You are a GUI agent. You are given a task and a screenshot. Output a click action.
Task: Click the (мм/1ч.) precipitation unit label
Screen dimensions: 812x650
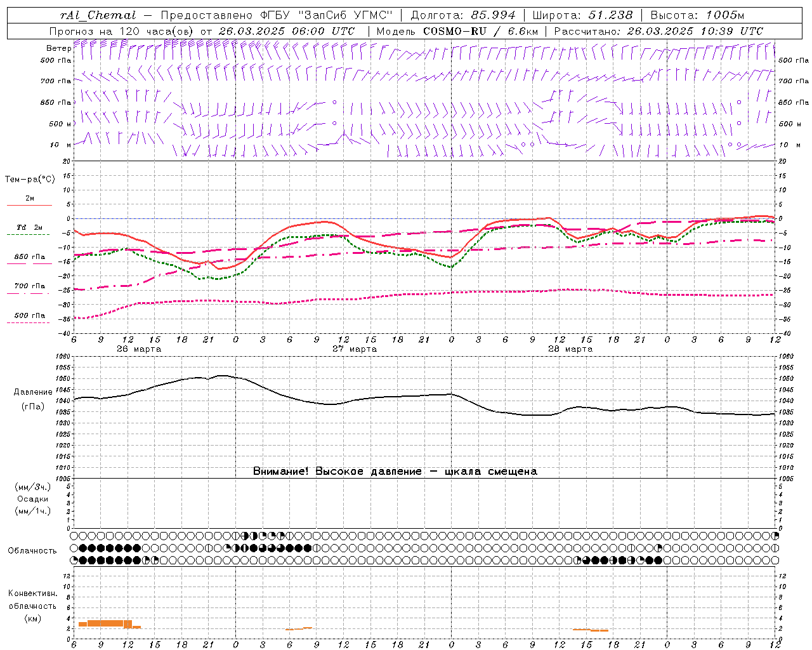click(x=32, y=511)
